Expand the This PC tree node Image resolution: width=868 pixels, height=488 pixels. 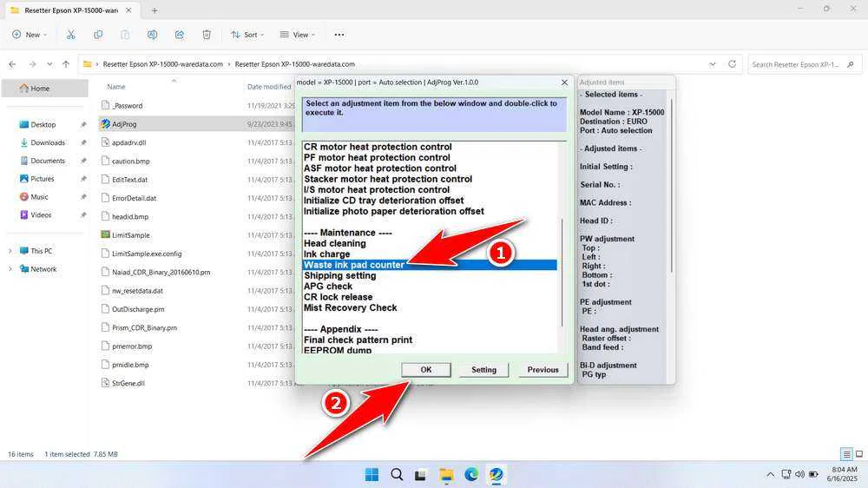10,251
